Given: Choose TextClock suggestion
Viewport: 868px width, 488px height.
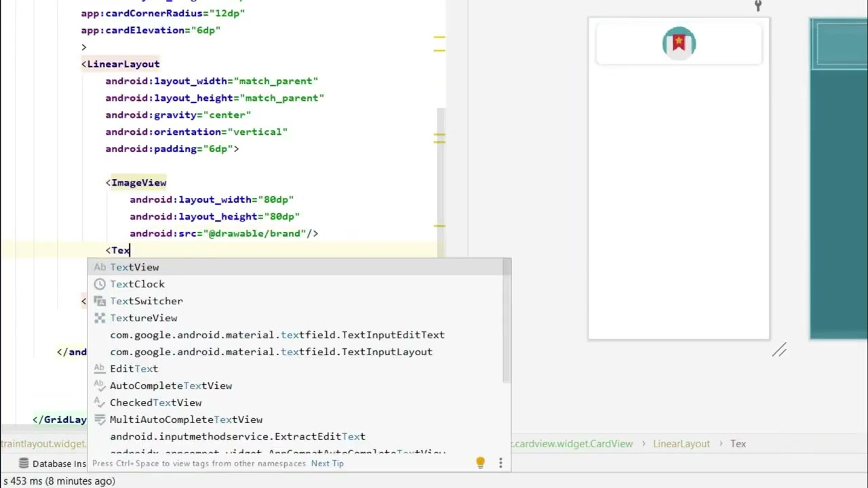Looking at the screenshot, I should click(299, 284).
